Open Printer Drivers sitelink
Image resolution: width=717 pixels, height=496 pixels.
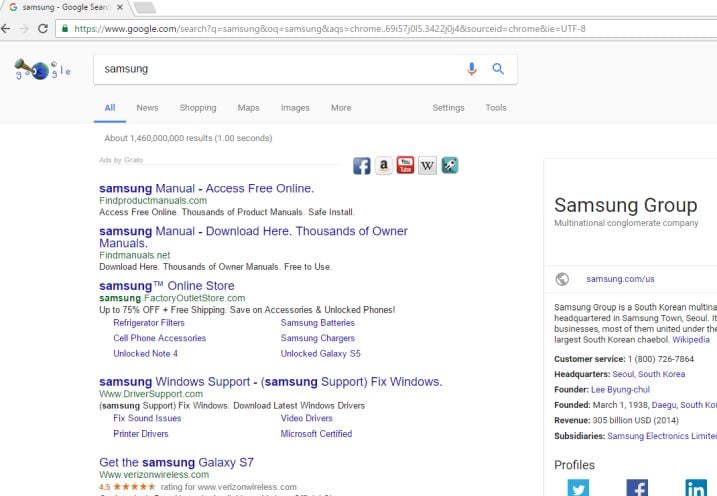click(141, 434)
